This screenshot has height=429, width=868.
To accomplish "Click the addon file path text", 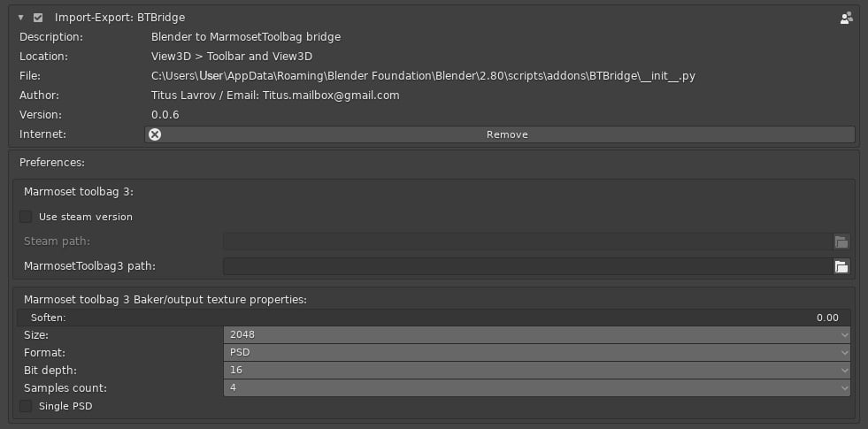I will (x=423, y=76).
